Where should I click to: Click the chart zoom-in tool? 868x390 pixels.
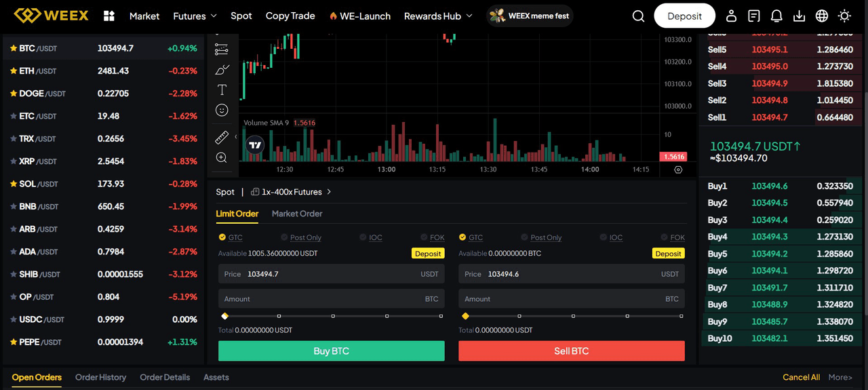click(x=222, y=157)
